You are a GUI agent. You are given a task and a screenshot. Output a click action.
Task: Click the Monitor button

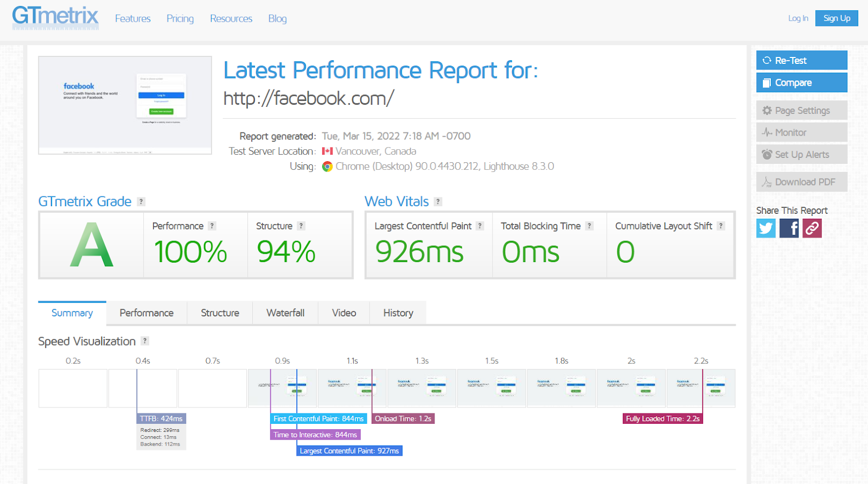click(x=802, y=132)
